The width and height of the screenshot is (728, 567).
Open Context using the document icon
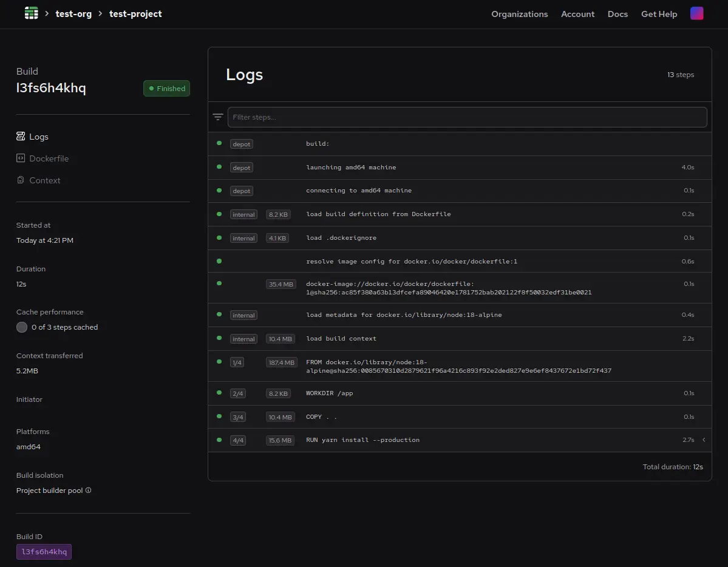(x=21, y=180)
